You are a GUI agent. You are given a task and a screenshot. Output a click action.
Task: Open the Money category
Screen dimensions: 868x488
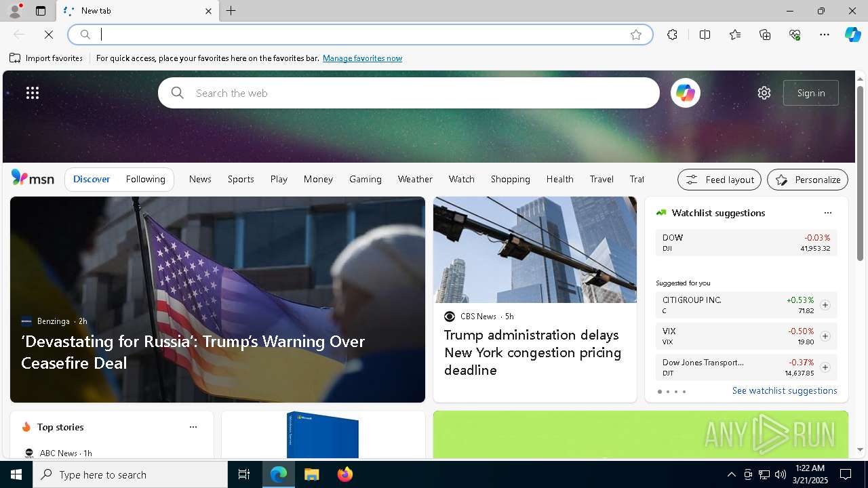[x=318, y=179]
